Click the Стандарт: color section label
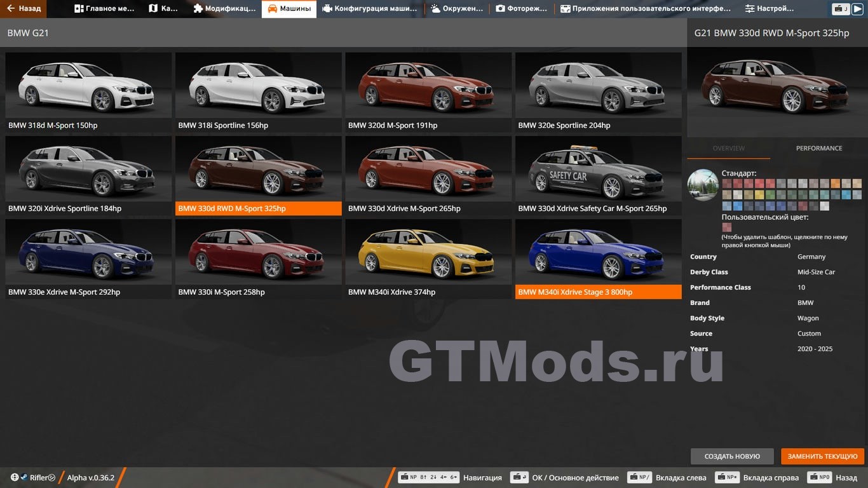The height and width of the screenshot is (488, 868). tap(739, 173)
